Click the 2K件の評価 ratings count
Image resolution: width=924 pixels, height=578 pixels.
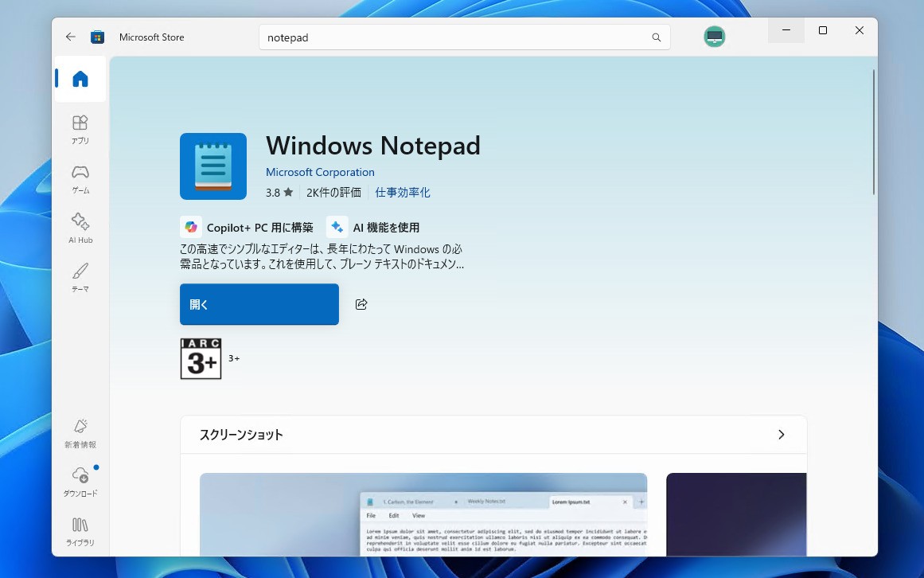coord(333,193)
